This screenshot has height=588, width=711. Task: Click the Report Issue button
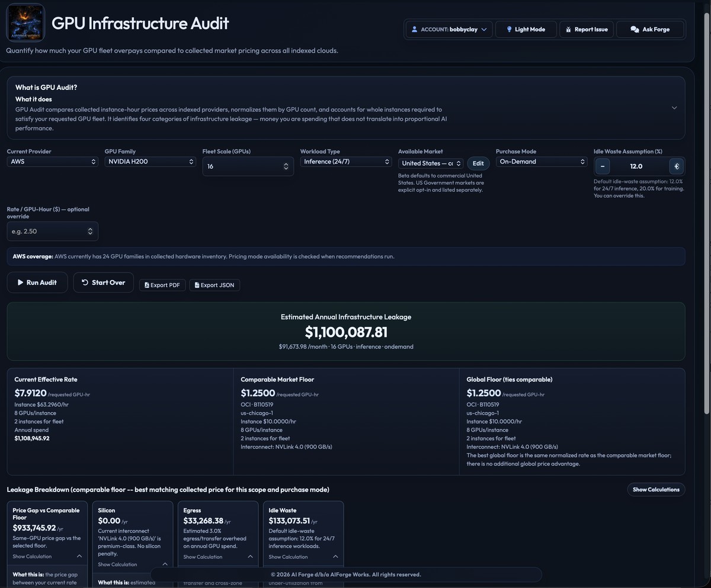[587, 29]
